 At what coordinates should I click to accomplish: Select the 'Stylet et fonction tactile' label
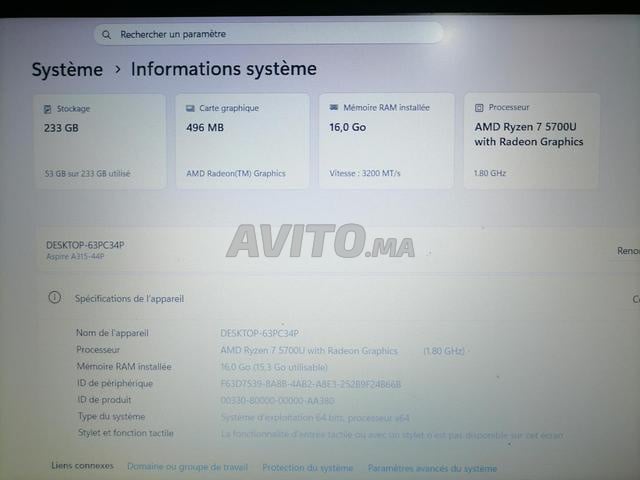click(126, 433)
